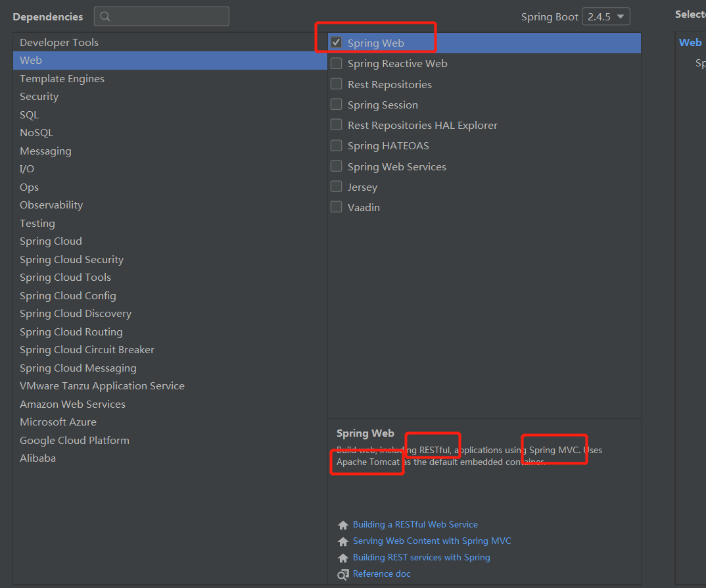Tick the Vaadin checkbox
Image resolution: width=706 pixels, height=588 pixels.
pos(337,207)
